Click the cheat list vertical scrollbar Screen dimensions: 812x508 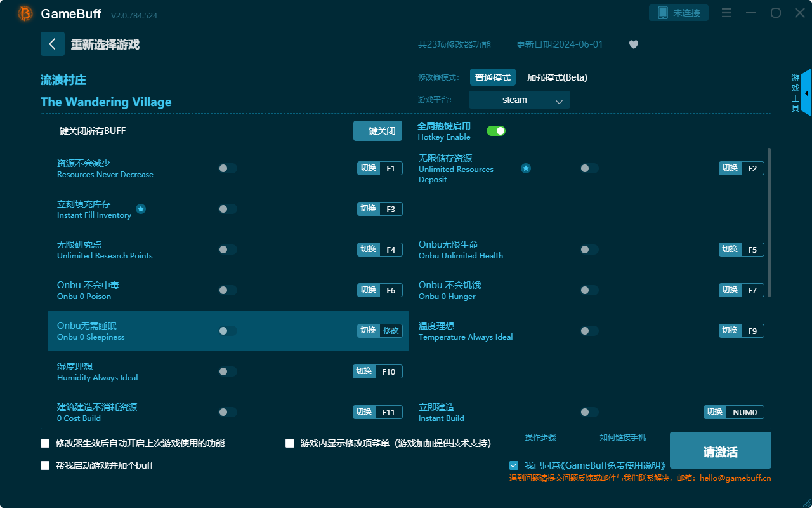[769, 222]
